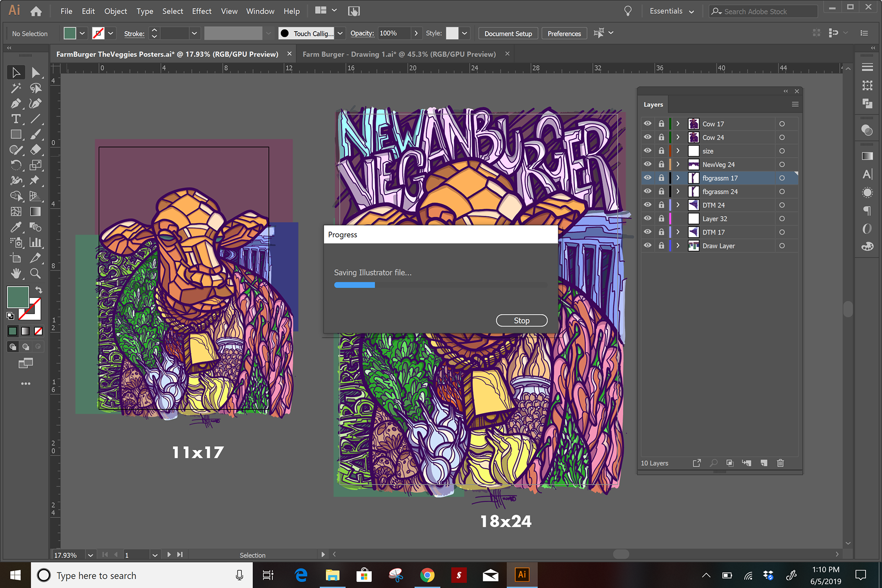The image size is (882, 588).
Task: Open Illustrator Home screen icon
Action: point(36,11)
